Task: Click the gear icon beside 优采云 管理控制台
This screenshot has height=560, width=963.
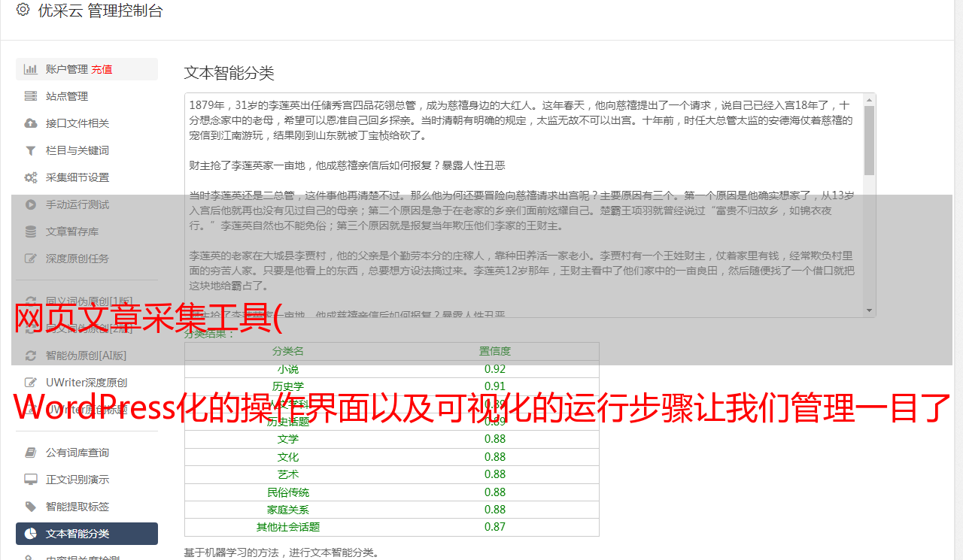Action: pos(23,11)
